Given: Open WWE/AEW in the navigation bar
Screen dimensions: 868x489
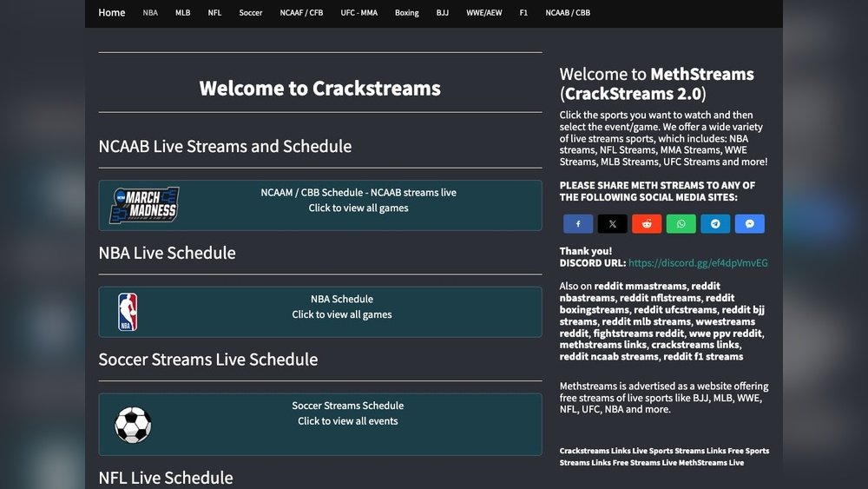Looking at the screenshot, I should click(x=483, y=13).
